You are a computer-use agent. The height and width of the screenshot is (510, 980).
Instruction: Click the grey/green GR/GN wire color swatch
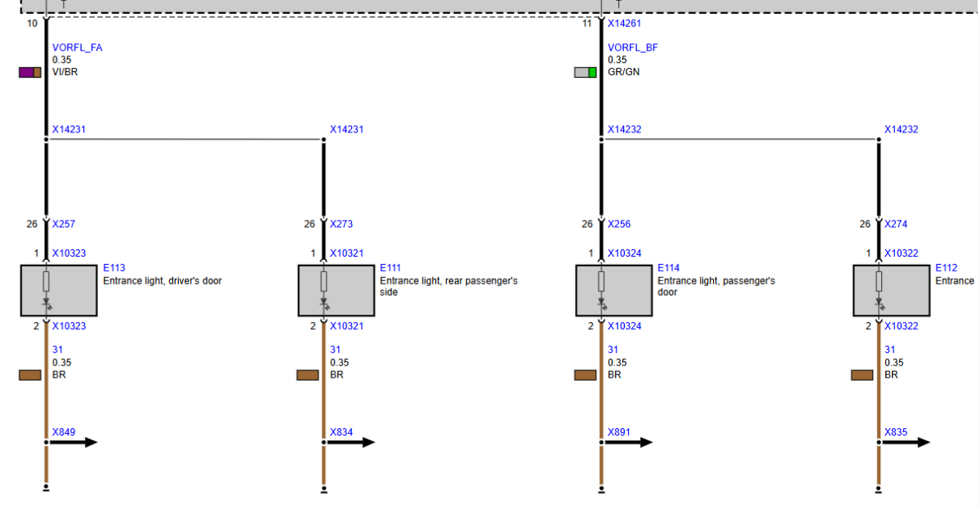click(x=586, y=73)
